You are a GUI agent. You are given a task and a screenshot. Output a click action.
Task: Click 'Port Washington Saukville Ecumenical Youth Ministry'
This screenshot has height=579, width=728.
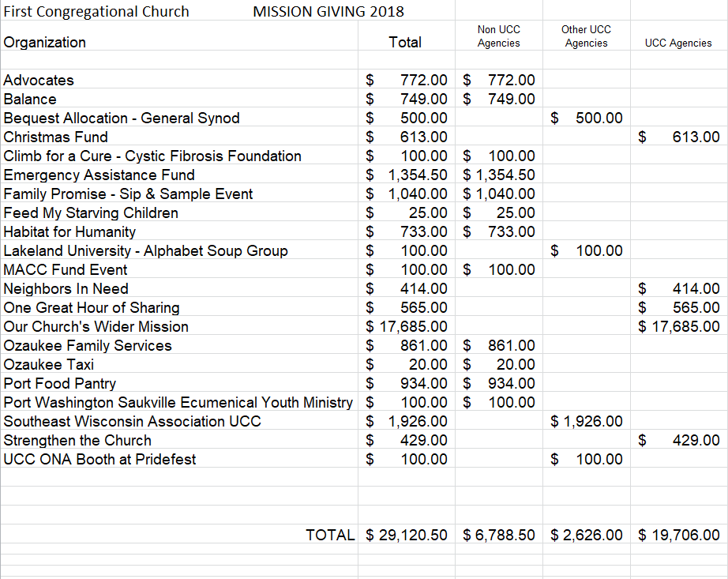(178, 402)
